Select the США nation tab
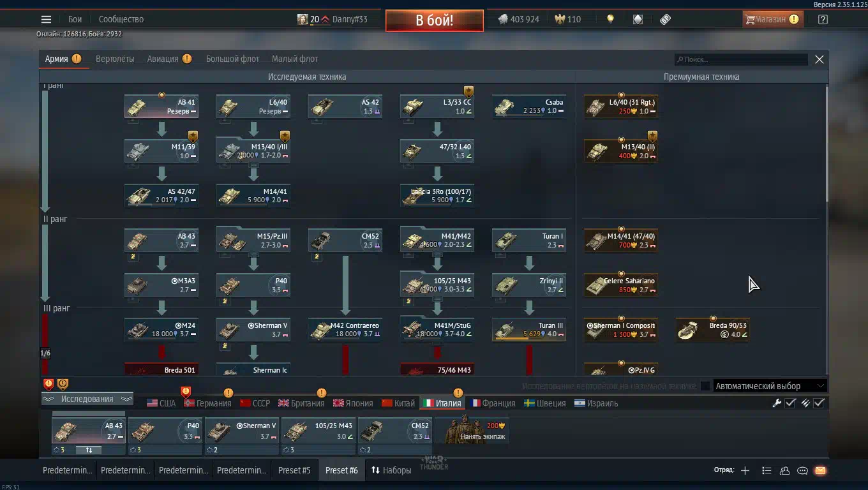 click(161, 403)
